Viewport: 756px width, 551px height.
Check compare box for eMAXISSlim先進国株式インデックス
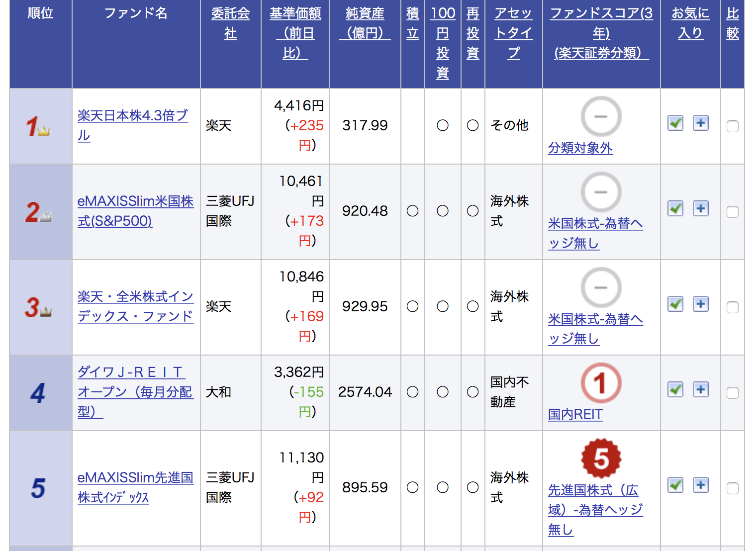733,488
